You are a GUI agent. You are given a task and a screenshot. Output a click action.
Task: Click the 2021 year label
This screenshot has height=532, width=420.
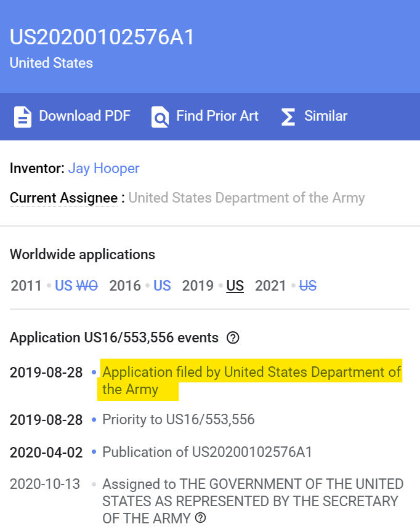click(270, 286)
